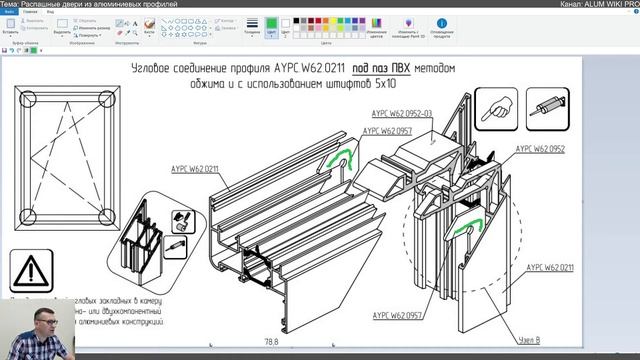Click the Обрезать (Crop) button
The height and width of the screenshot is (360, 640).
(x=84, y=20)
